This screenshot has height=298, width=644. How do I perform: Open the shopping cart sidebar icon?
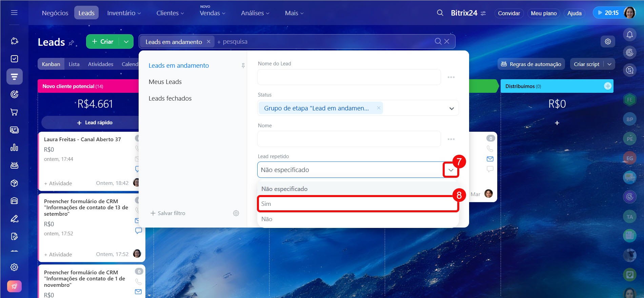point(14,112)
